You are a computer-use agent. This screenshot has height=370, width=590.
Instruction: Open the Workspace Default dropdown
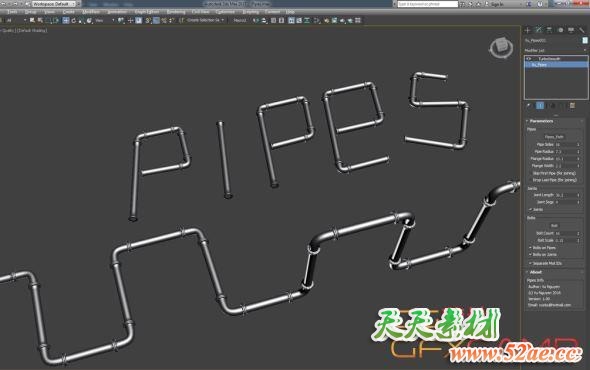(x=53, y=4)
